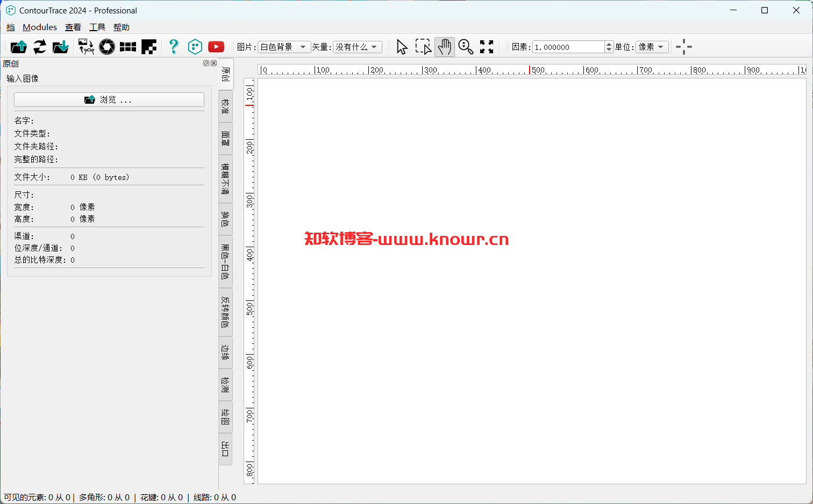
Task: Click the 总的比特深度: label
Action: coord(40,260)
